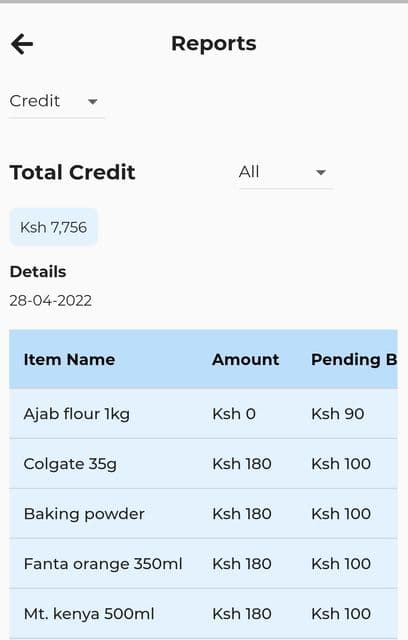Select the Ksh 7,756 total chip

click(53, 227)
